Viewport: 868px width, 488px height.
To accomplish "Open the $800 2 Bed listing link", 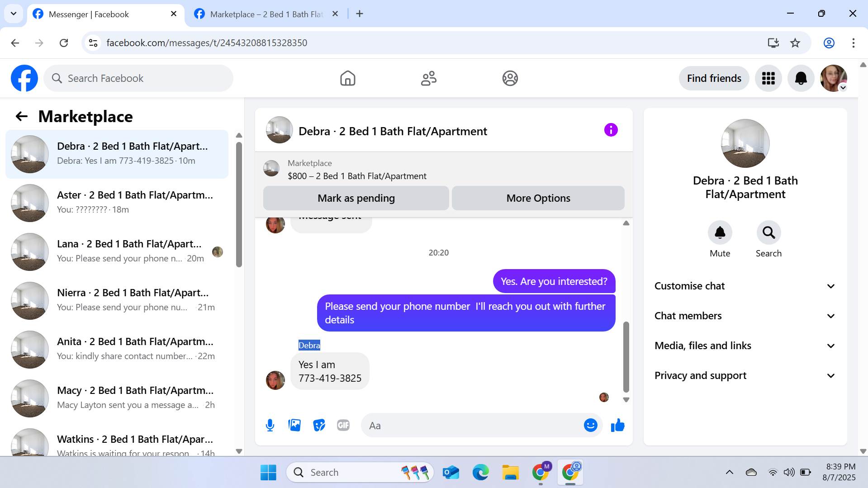I will pyautogui.click(x=357, y=176).
